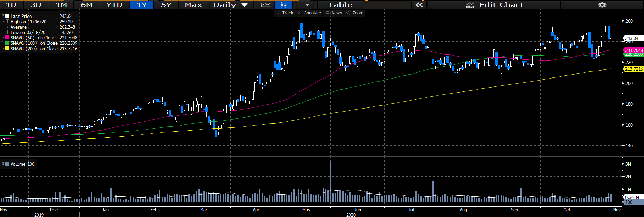Click the 'Volume 100' legend label

click(23, 164)
